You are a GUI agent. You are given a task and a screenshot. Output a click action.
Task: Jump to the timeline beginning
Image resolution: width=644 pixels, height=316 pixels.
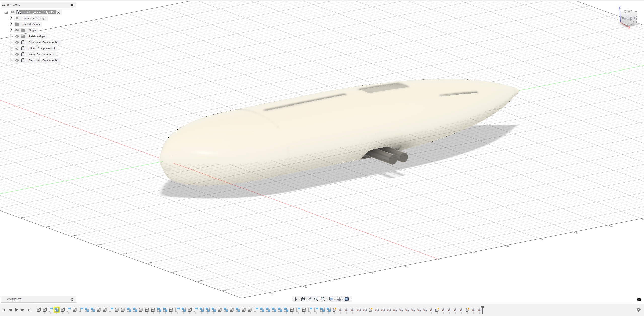point(4,310)
